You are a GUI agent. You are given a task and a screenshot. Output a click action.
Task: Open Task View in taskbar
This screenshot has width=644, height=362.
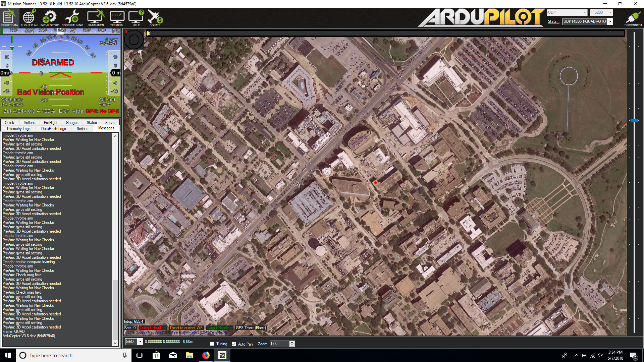[140, 355]
